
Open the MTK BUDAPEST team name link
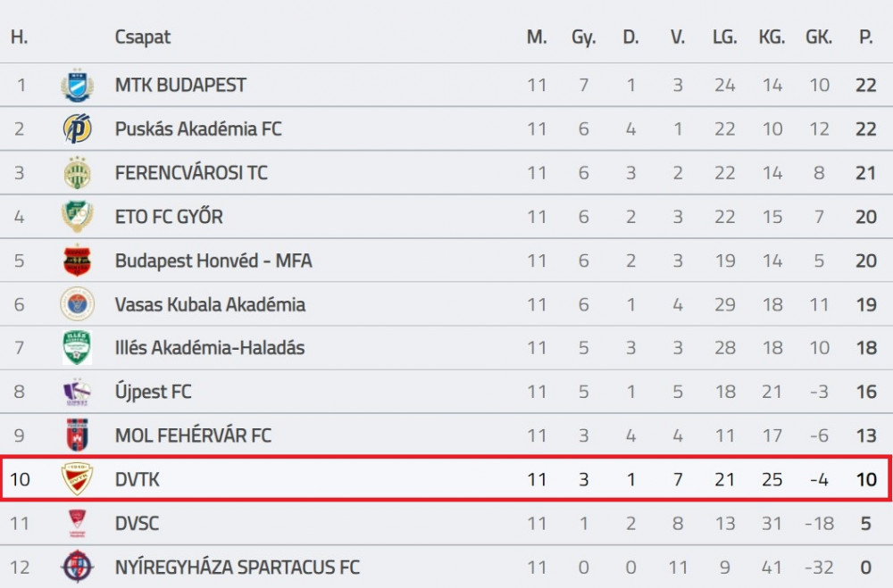[x=180, y=86]
